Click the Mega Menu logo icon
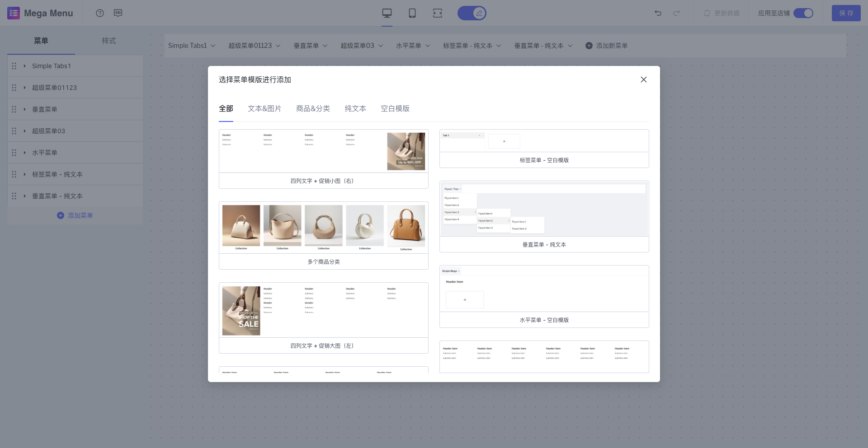Viewport: 868px width, 448px height. 14,13
